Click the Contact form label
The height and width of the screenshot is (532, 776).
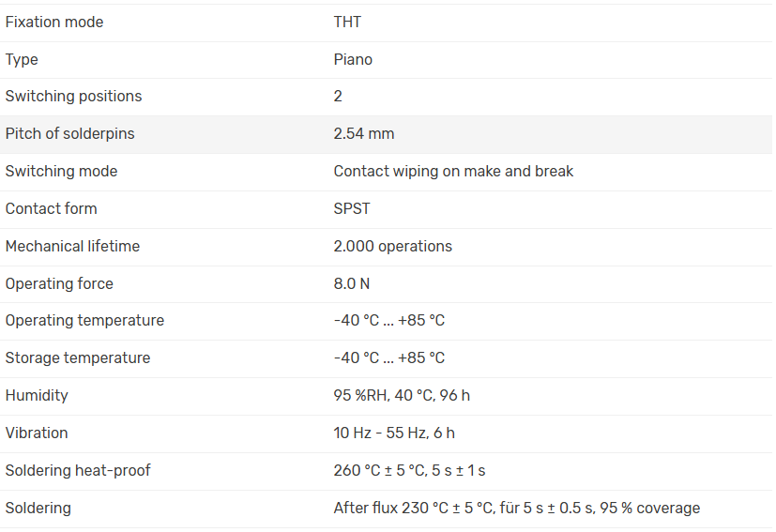coord(51,208)
